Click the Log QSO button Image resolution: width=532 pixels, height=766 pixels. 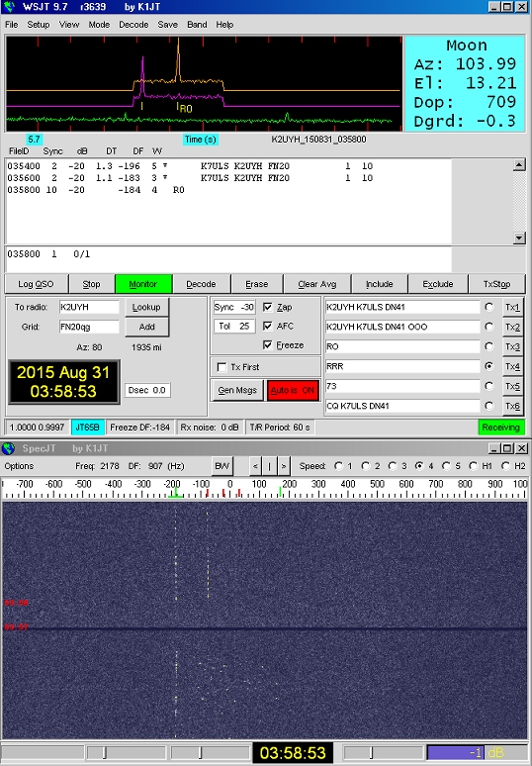pyautogui.click(x=36, y=284)
